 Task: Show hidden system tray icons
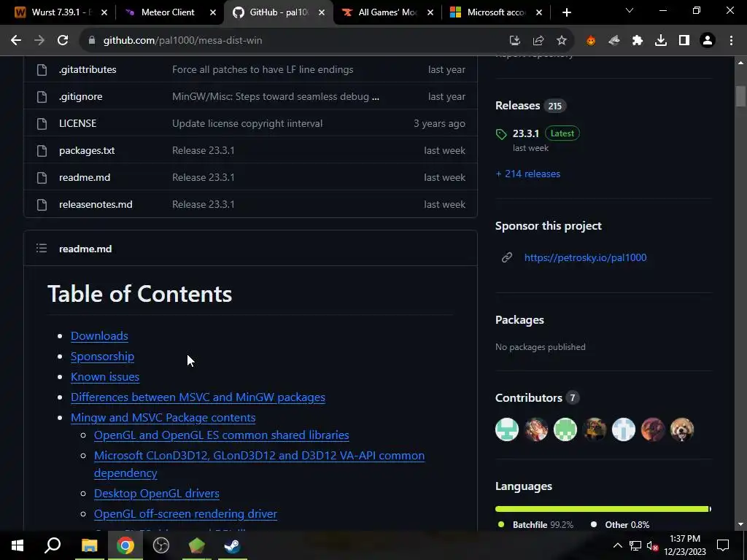tap(617, 545)
